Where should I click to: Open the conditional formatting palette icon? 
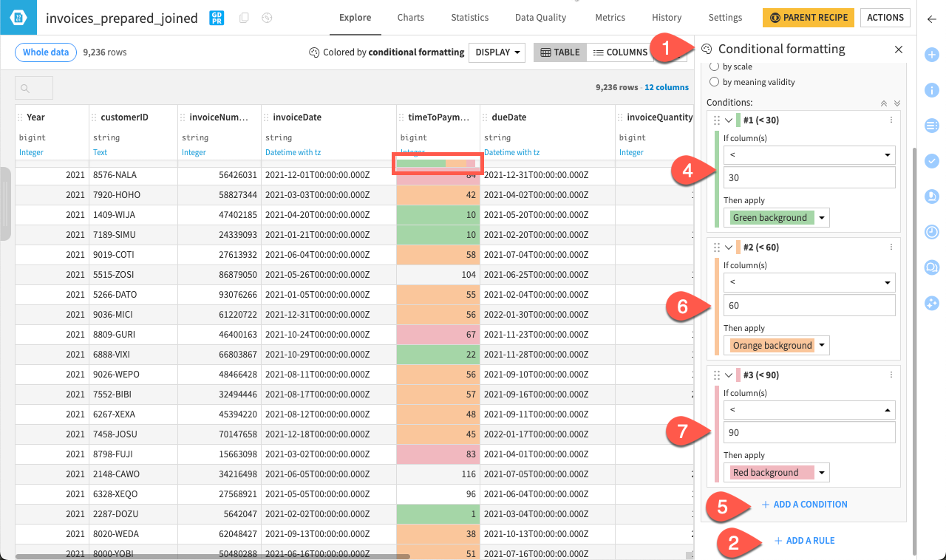pyautogui.click(x=707, y=49)
